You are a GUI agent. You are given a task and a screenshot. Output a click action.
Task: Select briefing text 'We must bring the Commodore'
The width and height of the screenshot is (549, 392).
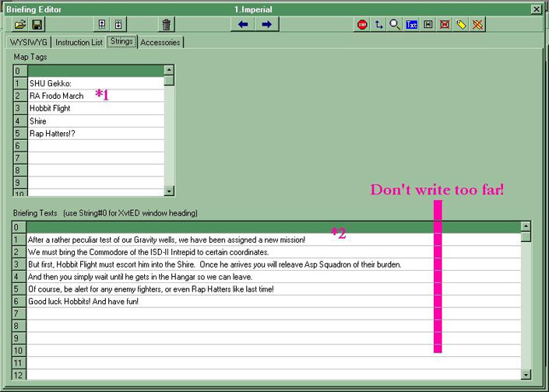274,252
